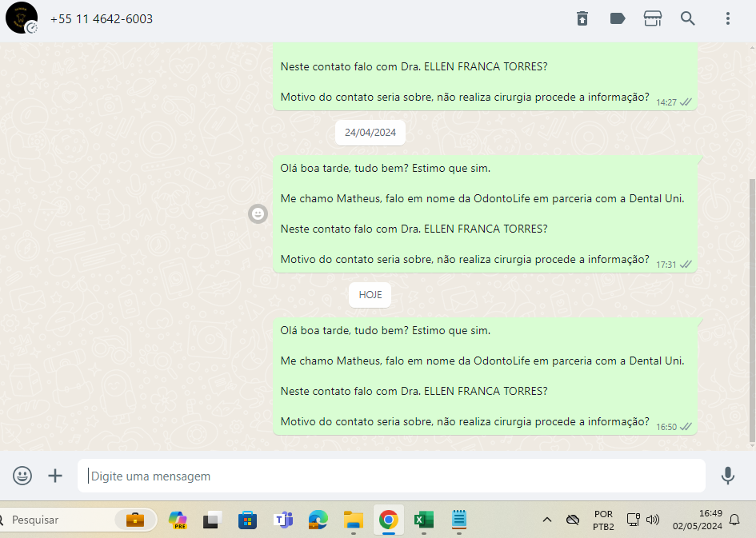Click 'Motivo do contato' line in 14:27 message
This screenshot has width=756, height=538.
(465, 97)
